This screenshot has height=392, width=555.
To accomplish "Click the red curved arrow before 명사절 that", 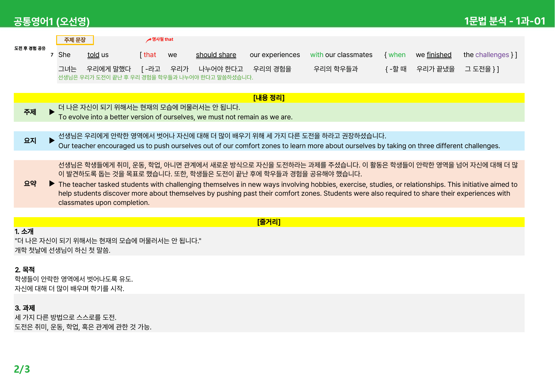I will (148, 40).
